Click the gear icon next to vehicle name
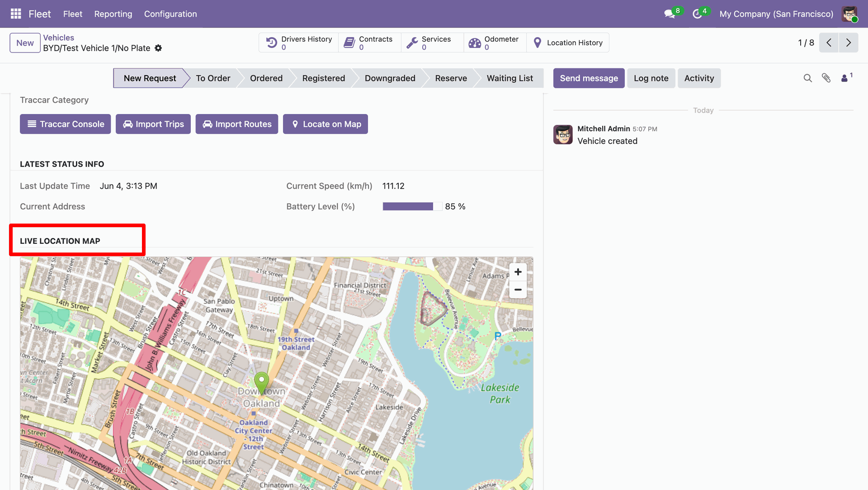 click(158, 48)
